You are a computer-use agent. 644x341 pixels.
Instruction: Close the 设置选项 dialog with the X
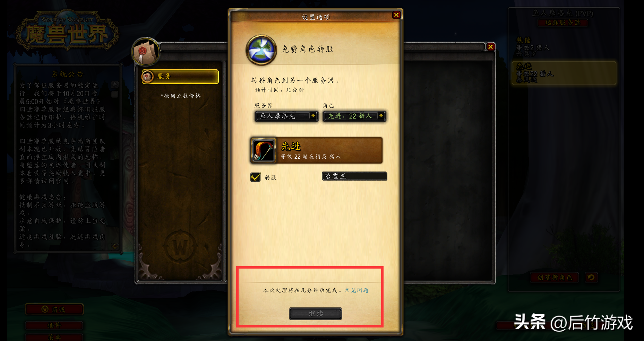396,15
